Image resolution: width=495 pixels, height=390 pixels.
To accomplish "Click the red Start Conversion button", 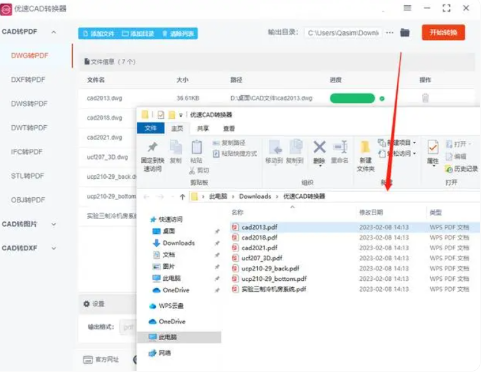I will point(443,32).
